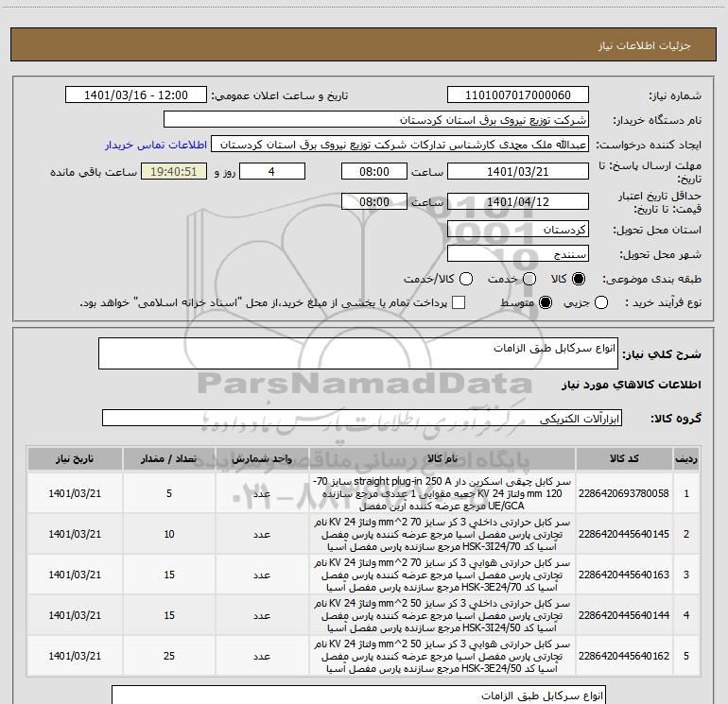Click the تعداد / مقدار column header
Viewport: 728px width, 704px height.
tap(169, 459)
